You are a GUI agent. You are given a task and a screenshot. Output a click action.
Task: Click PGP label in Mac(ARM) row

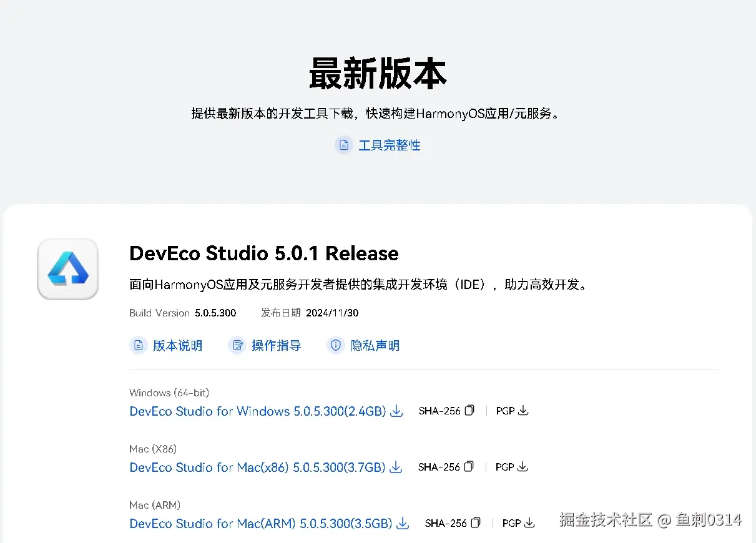click(511, 523)
